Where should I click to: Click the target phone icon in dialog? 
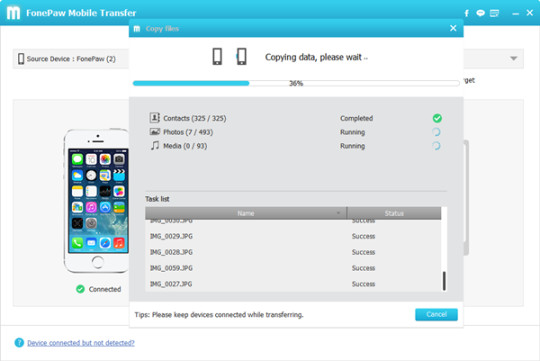(242, 56)
